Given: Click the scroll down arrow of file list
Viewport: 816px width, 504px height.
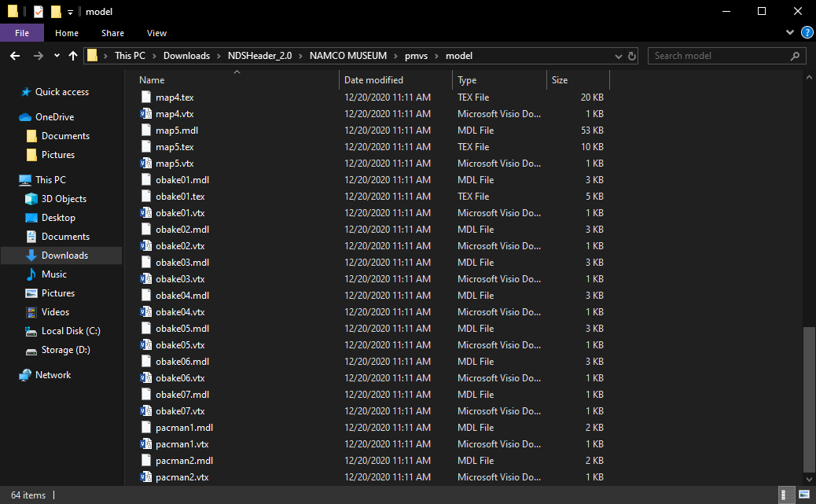Looking at the screenshot, I should click(x=809, y=479).
